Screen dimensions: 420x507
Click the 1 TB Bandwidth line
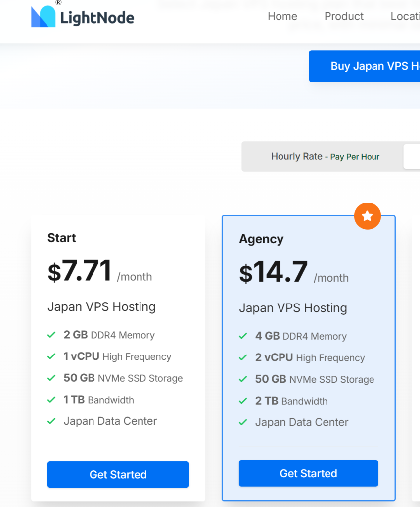[x=98, y=400]
